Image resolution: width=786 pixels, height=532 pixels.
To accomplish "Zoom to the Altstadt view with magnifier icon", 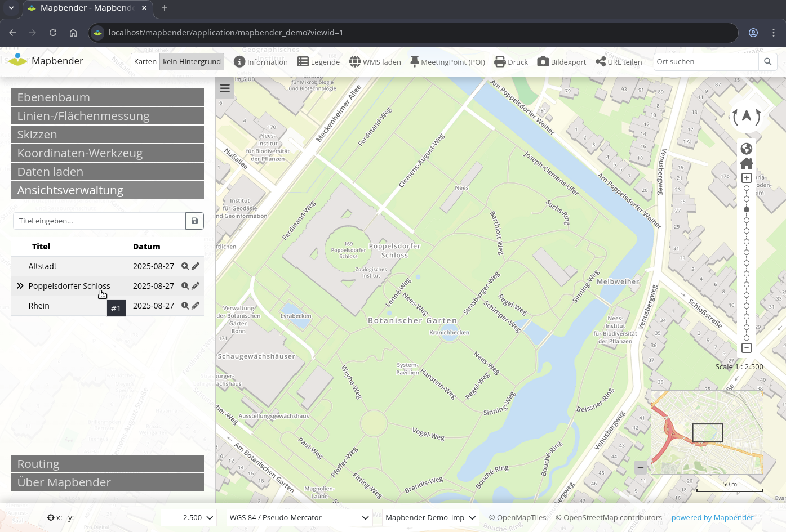I will [x=185, y=266].
